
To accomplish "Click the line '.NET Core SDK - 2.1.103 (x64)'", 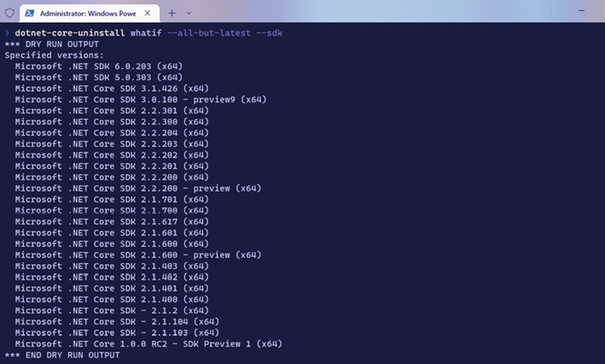I will (117, 333).
